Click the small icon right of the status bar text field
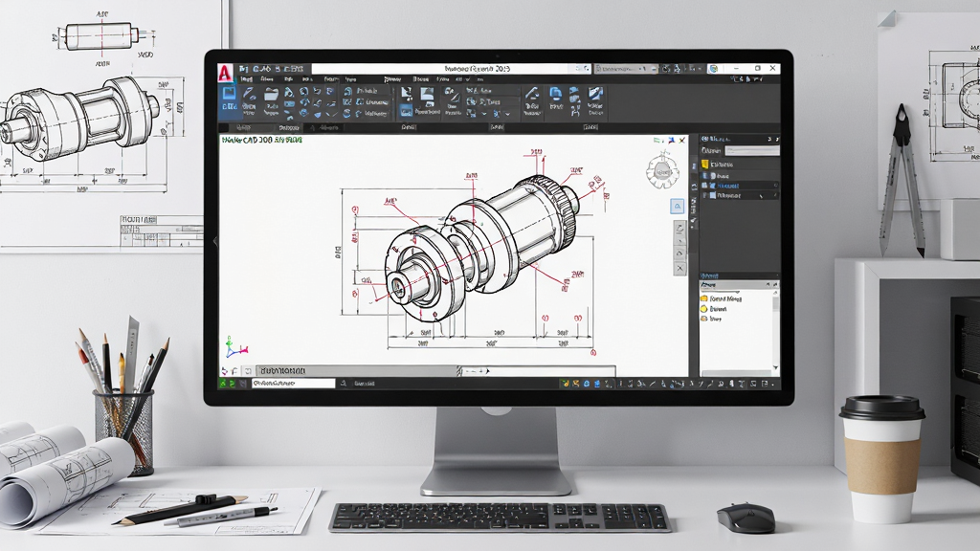The height and width of the screenshot is (551, 980). click(x=344, y=383)
